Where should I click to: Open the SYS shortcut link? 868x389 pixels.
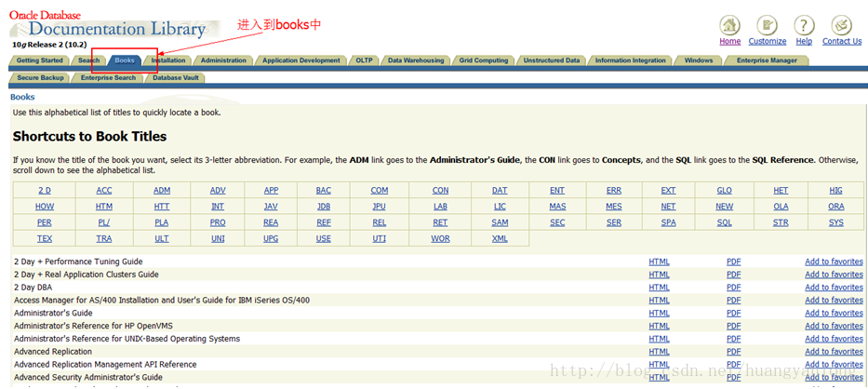[x=835, y=222]
